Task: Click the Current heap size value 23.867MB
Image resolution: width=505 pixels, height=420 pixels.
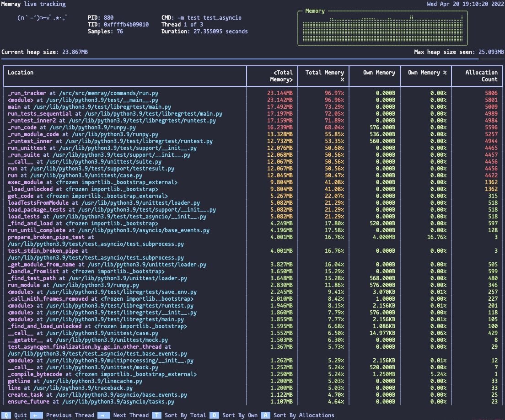Action: [75, 52]
